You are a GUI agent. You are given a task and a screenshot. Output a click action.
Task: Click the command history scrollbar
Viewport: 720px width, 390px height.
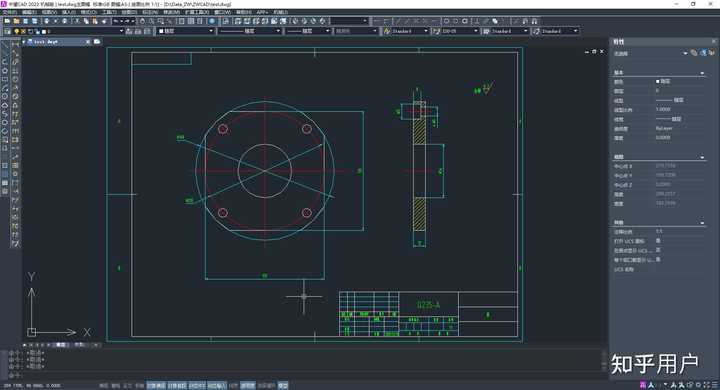[604, 360]
